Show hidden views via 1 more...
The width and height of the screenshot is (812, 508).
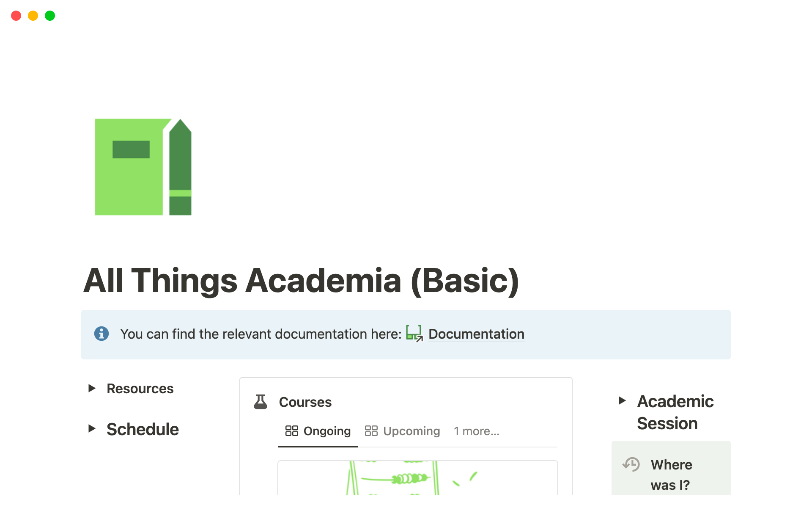coord(477,431)
